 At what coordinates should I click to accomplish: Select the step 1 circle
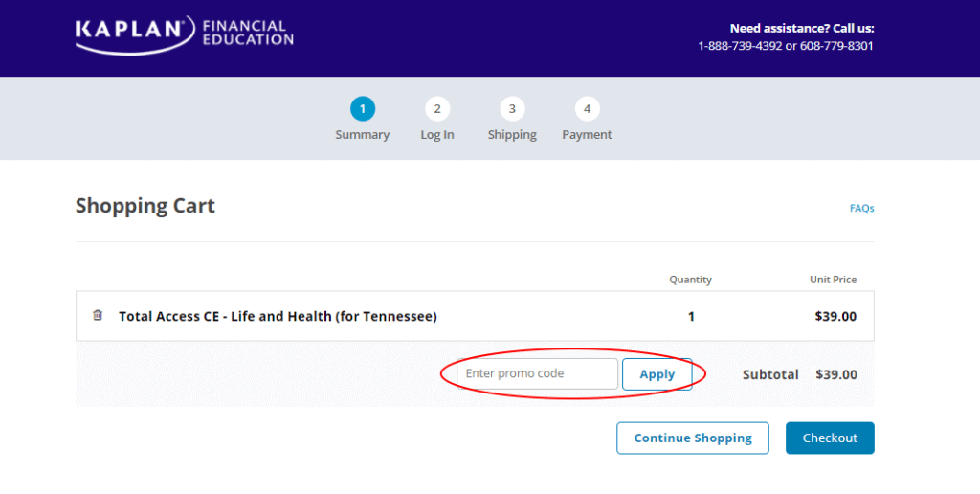tap(363, 109)
